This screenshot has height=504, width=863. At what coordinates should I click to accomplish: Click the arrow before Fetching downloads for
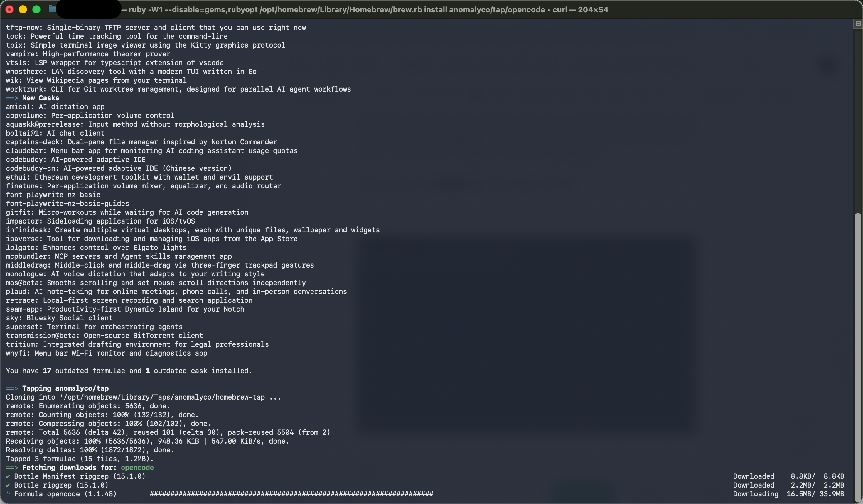tap(12, 467)
